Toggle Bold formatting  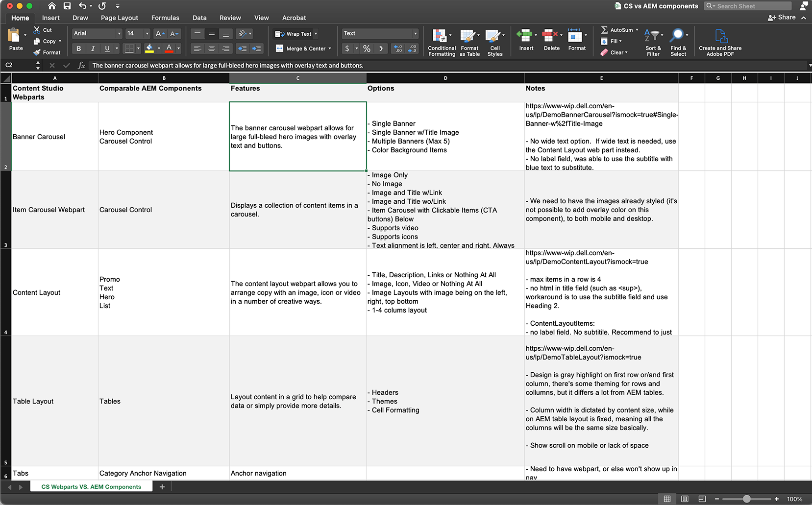point(78,48)
